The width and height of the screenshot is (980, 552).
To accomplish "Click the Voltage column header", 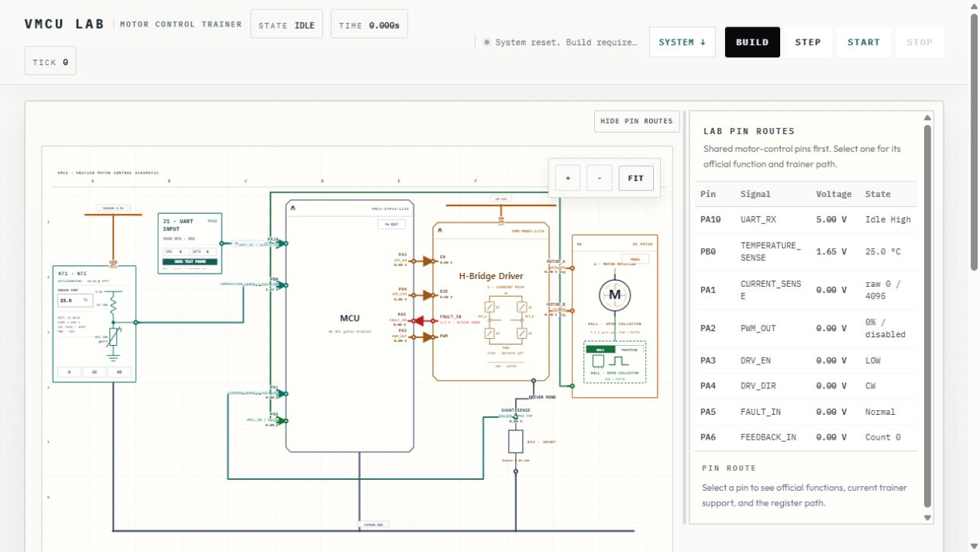I will pos(834,194).
